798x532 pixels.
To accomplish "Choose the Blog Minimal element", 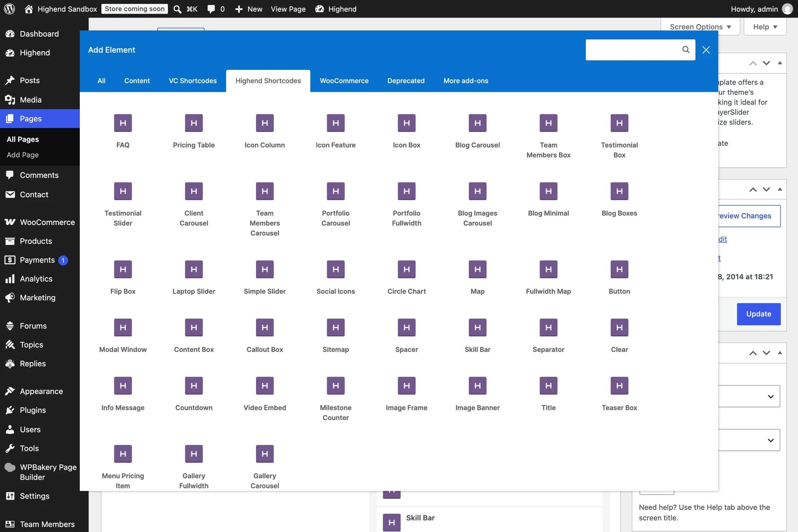I will 548,200.
